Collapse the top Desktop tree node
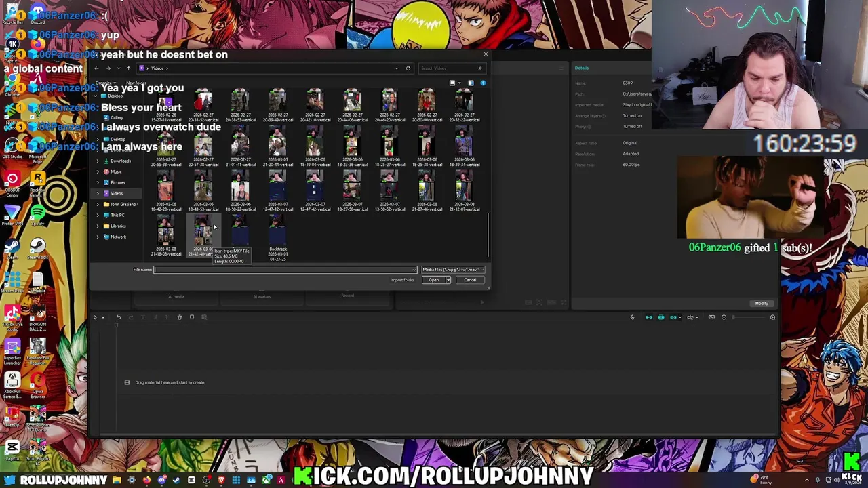This screenshot has width=868, height=488. 95,96
